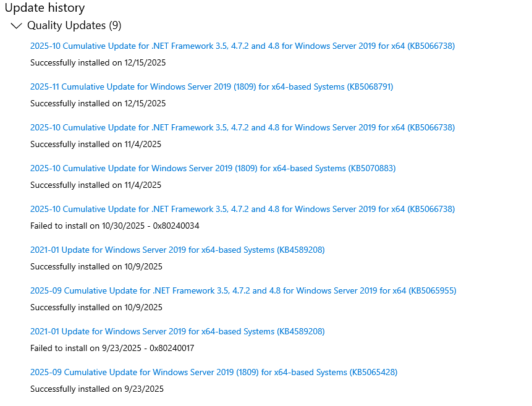Click the Update history page title
The image size is (532, 406).
click(x=44, y=8)
